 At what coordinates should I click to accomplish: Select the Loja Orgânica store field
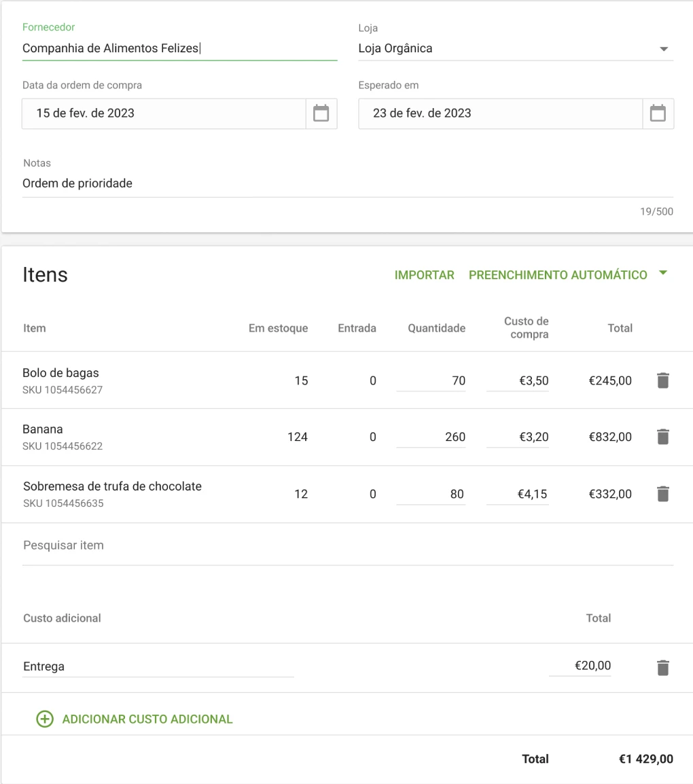[x=503, y=49]
